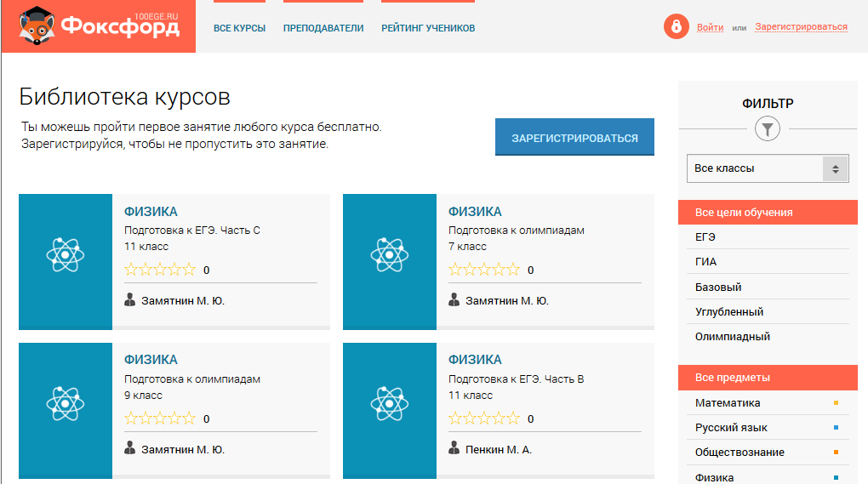Click the funnel filter icon

pyautogui.click(x=768, y=129)
